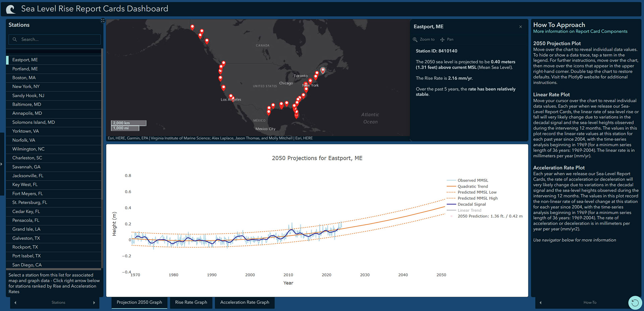Click the circular reset button bottom right
Image resolution: width=644 pixels, height=311 pixels.
pos(635,303)
